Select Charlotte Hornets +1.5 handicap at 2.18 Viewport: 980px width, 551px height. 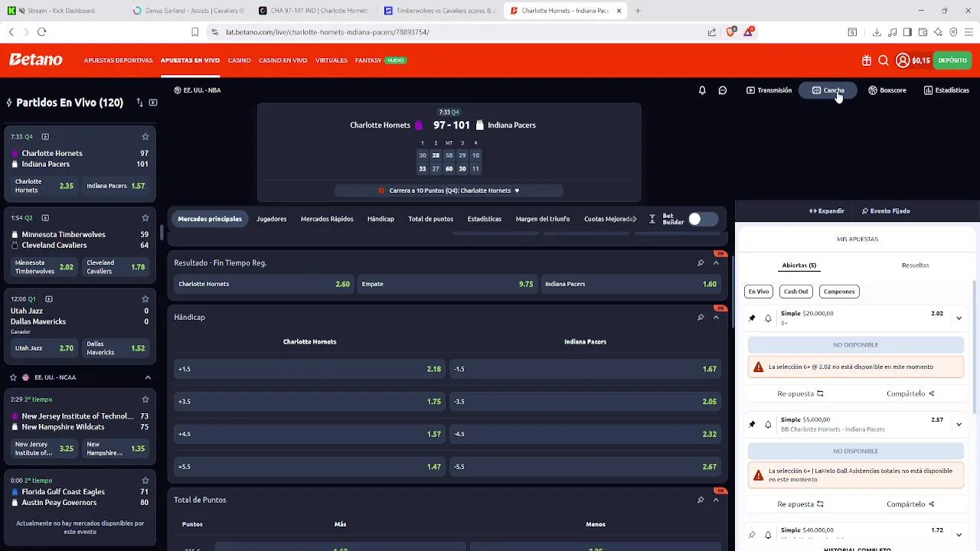(x=309, y=369)
